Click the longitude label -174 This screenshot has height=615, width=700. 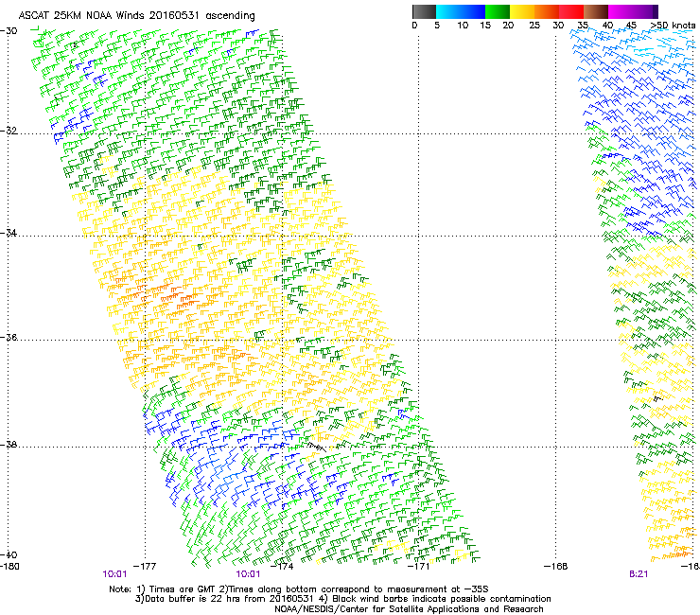[282, 567]
